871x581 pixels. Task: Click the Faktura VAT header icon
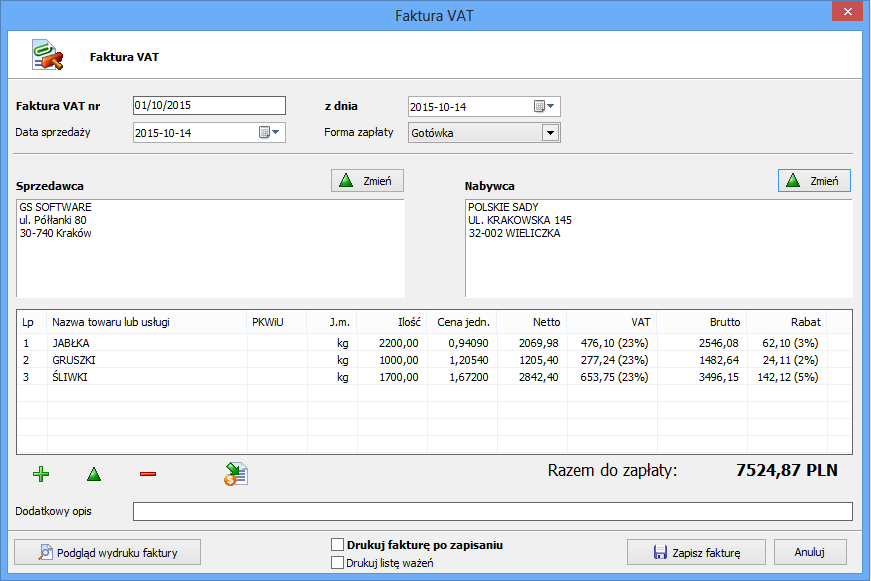pos(48,57)
